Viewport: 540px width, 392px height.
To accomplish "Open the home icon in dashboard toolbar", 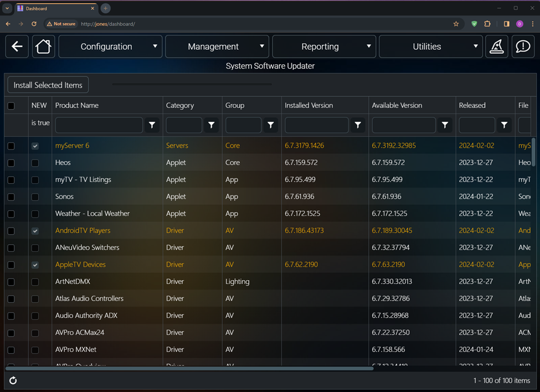I will (x=43, y=46).
